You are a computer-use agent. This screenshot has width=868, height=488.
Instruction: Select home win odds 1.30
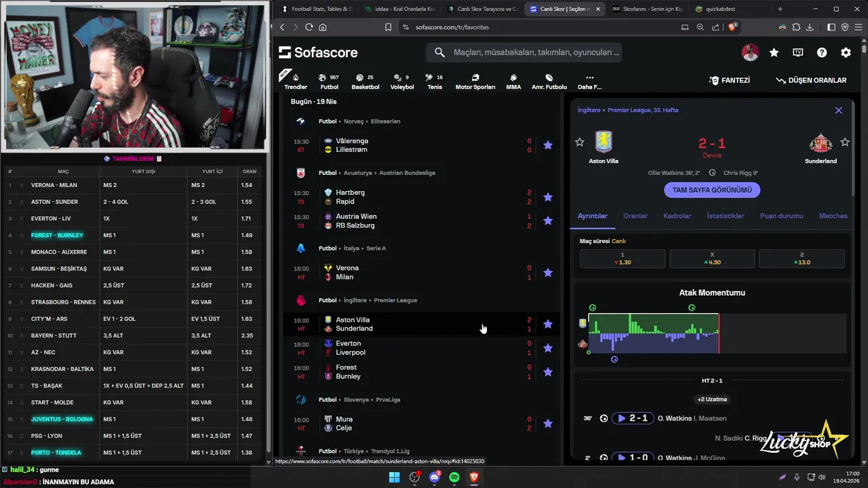point(623,258)
